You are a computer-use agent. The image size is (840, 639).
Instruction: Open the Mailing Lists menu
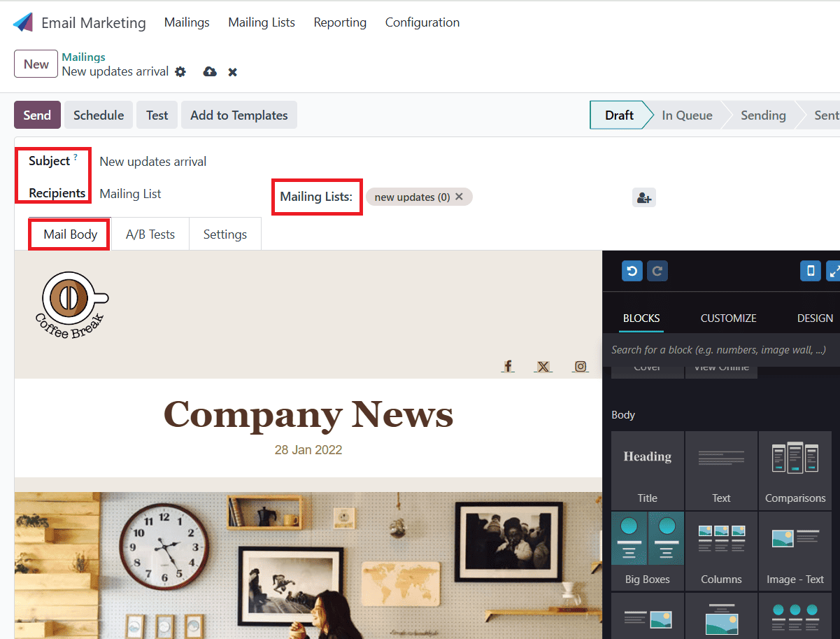262,22
